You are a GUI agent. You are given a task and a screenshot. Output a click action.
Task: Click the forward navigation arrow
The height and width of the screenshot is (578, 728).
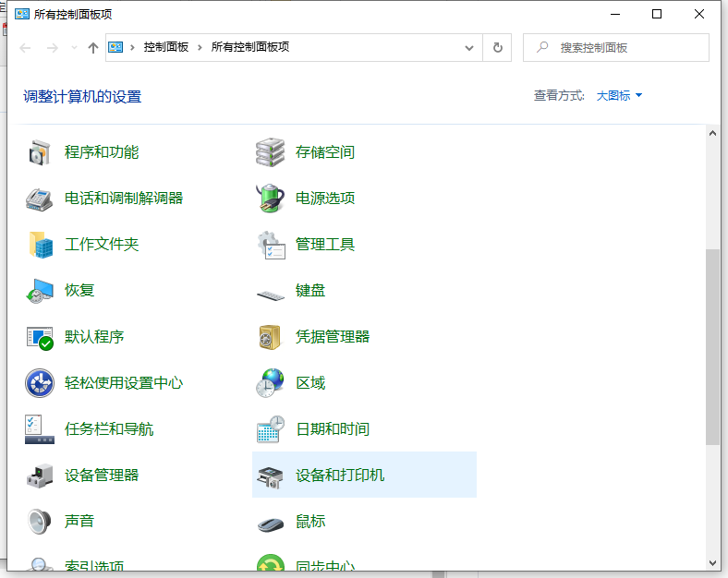(53, 48)
